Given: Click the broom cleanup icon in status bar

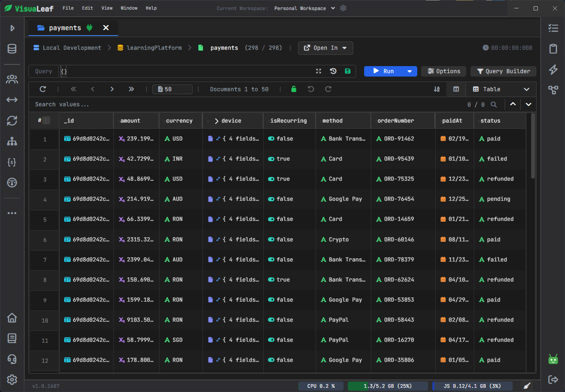Looking at the screenshot, I should (527, 386).
